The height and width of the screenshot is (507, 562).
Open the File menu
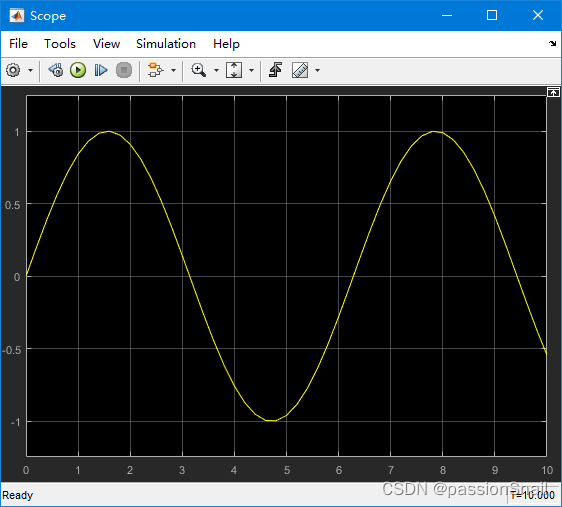pos(18,44)
